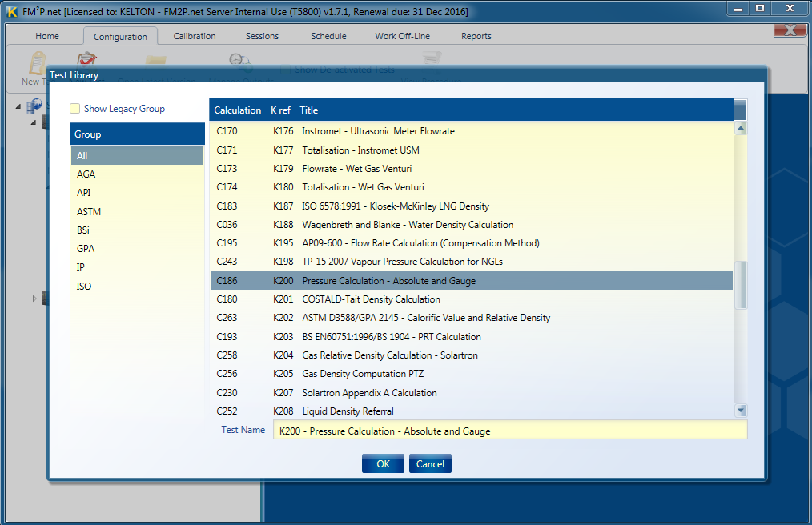
Task: Select the Work Off-Line tab
Action: click(402, 36)
